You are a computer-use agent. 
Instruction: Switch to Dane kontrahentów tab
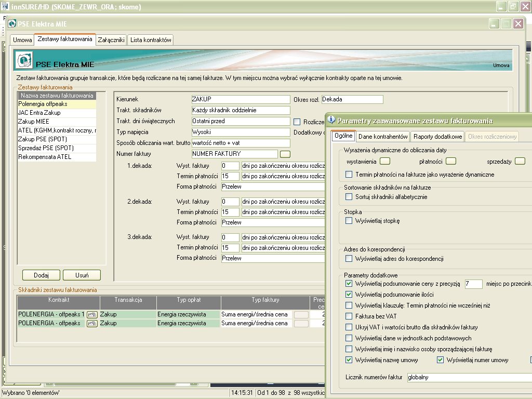click(x=383, y=137)
